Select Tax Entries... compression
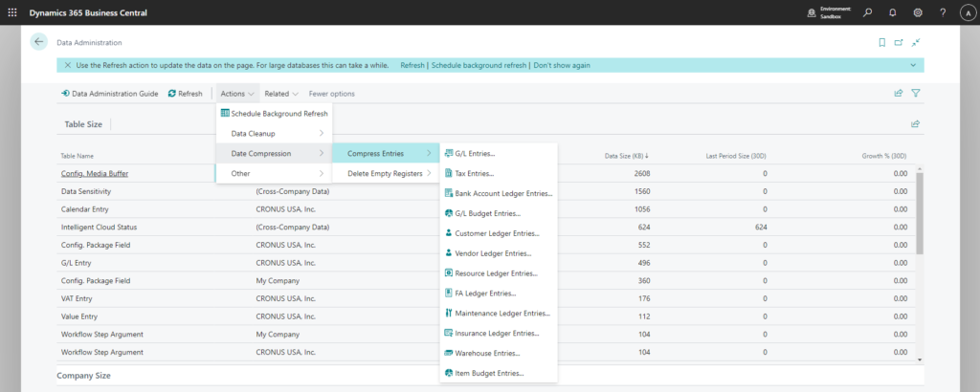 499,173
